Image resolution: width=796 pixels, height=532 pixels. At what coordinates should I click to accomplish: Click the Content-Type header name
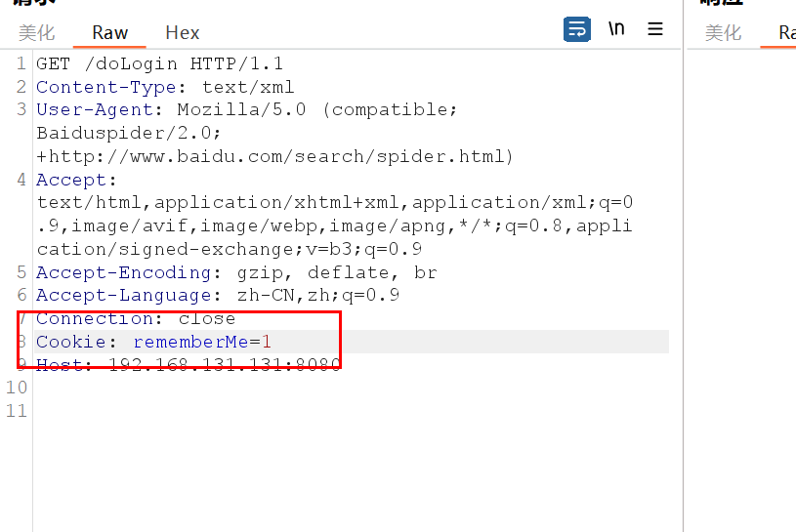pyautogui.click(x=105, y=87)
